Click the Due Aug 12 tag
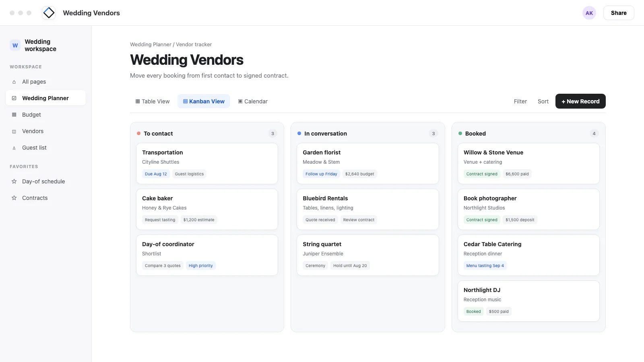The image size is (644, 362). click(156, 174)
